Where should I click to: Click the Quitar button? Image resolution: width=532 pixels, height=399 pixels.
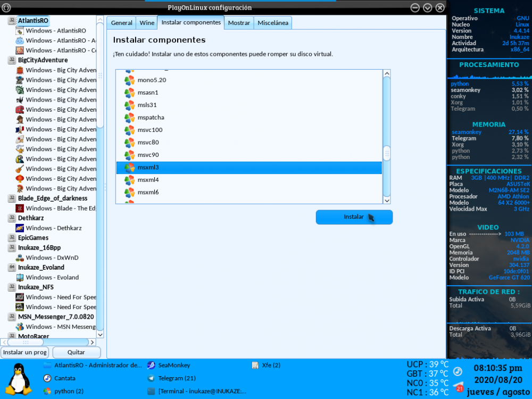point(76,352)
